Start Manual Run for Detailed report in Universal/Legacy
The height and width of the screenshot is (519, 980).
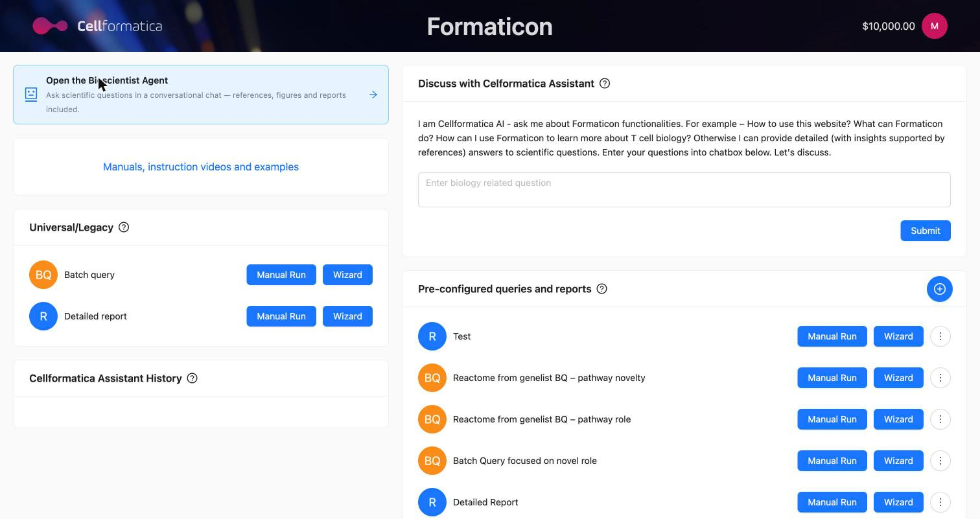point(281,316)
